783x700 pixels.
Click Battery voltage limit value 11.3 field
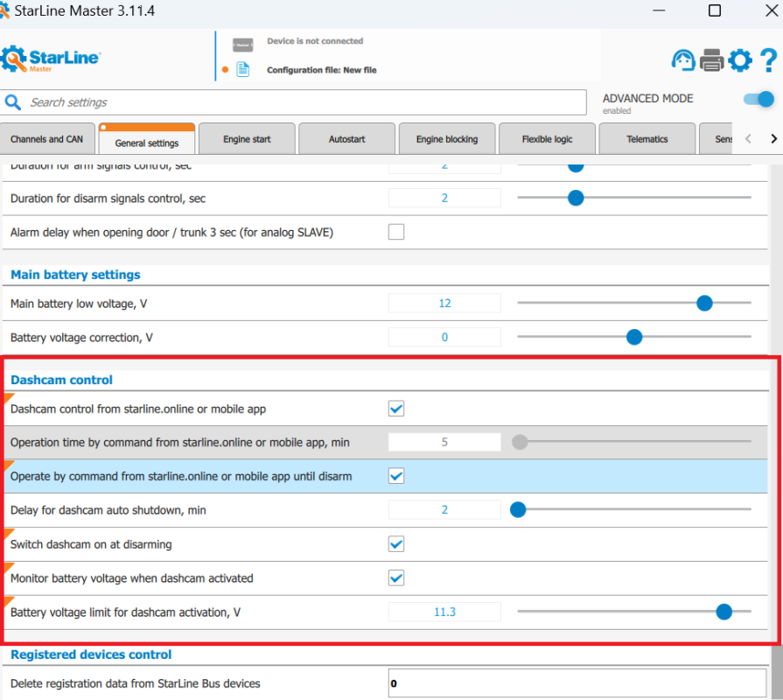click(x=444, y=612)
